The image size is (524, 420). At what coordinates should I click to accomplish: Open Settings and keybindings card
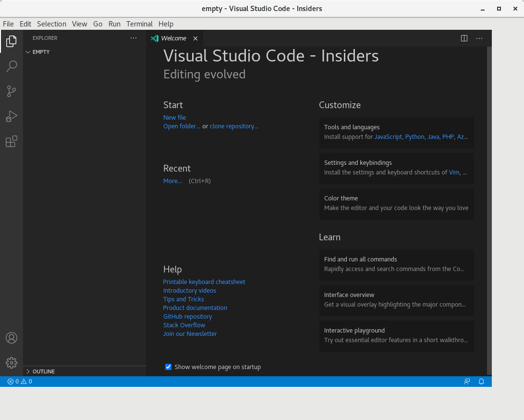(396, 168)
